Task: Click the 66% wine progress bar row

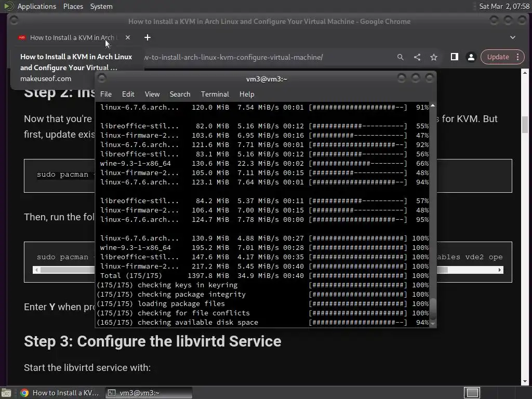Action: [263, 163]
